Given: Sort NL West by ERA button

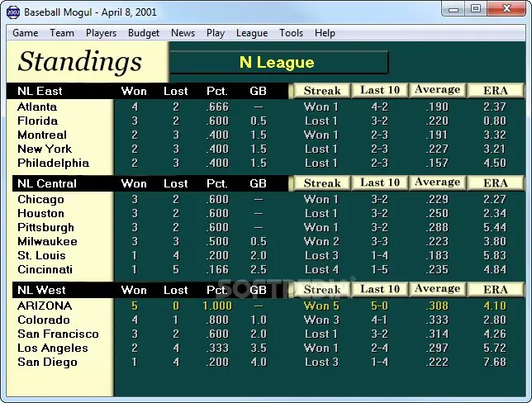Looking at the screenshot, I should click(496, 289).
